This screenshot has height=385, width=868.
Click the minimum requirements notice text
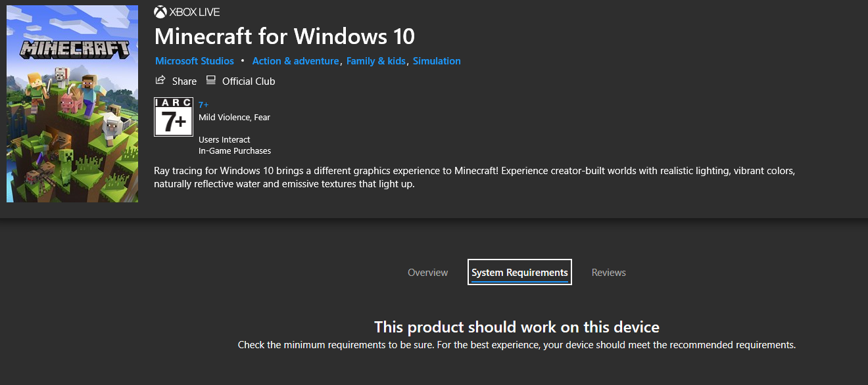point(517,344)
